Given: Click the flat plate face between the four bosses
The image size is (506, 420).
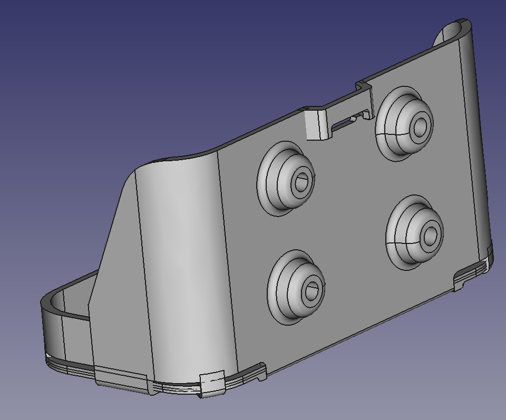Looking at the screenshot, I should [350, 207].
